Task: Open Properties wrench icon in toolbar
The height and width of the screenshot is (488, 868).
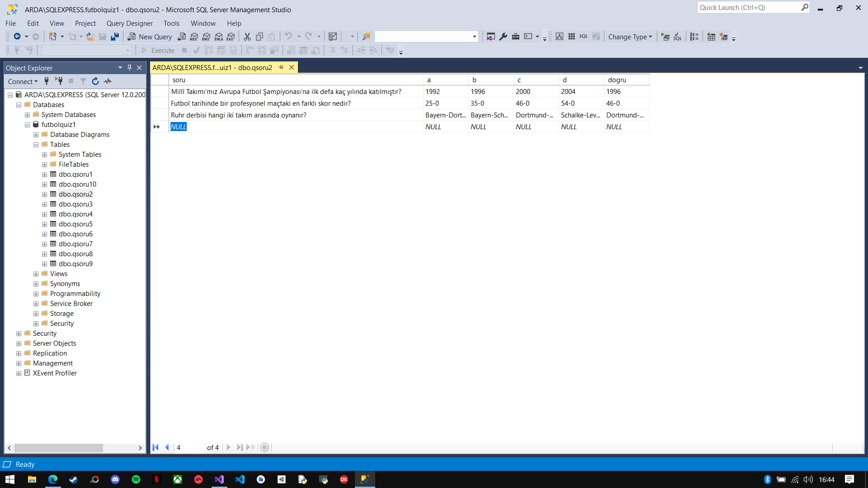Action: click(x=503, y=37)
